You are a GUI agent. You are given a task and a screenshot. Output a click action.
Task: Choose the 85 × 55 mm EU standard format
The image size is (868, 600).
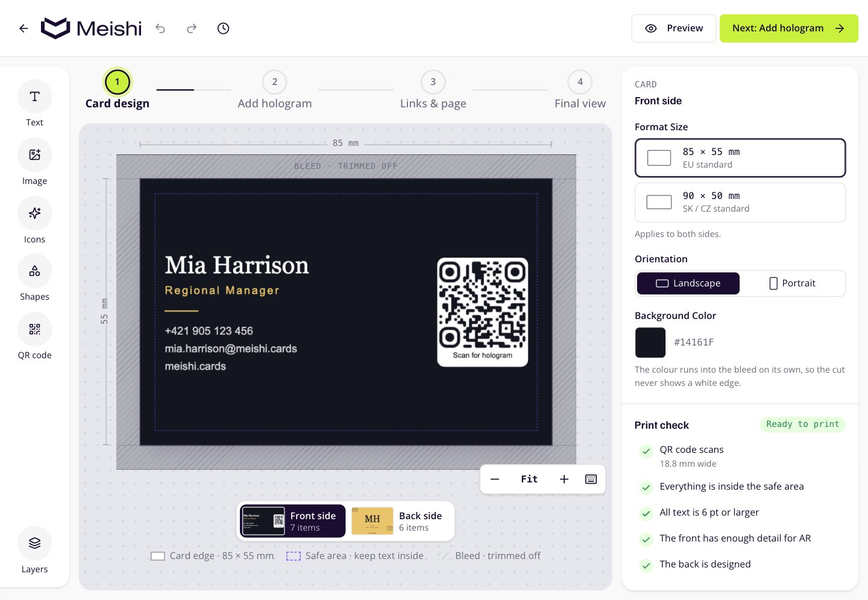click(740, 158)
